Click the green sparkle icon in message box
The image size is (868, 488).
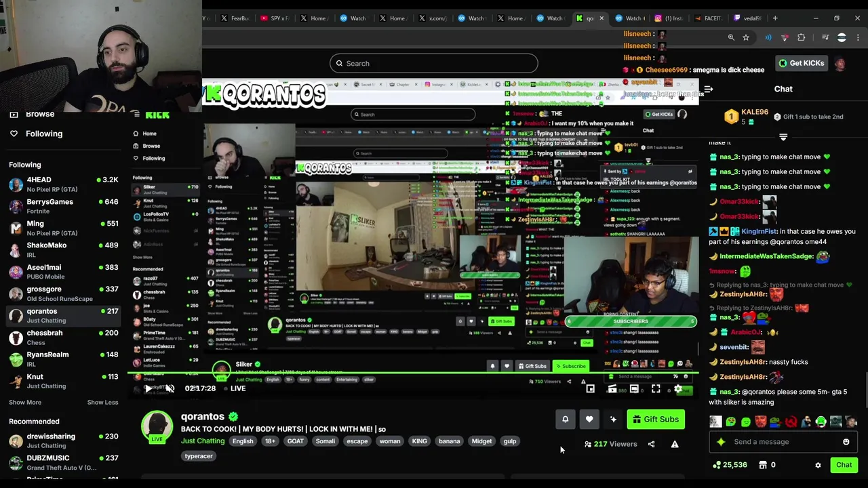click(721, 442)
